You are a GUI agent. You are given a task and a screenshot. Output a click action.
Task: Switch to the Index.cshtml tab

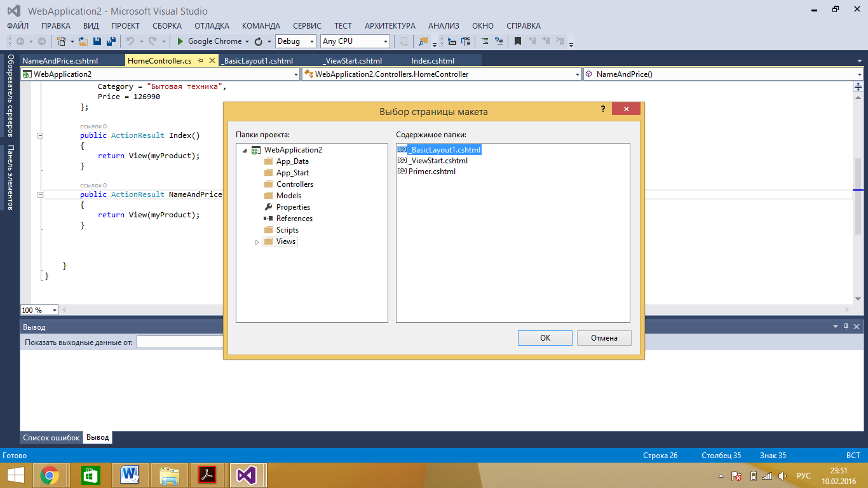[x=433, y=61]
